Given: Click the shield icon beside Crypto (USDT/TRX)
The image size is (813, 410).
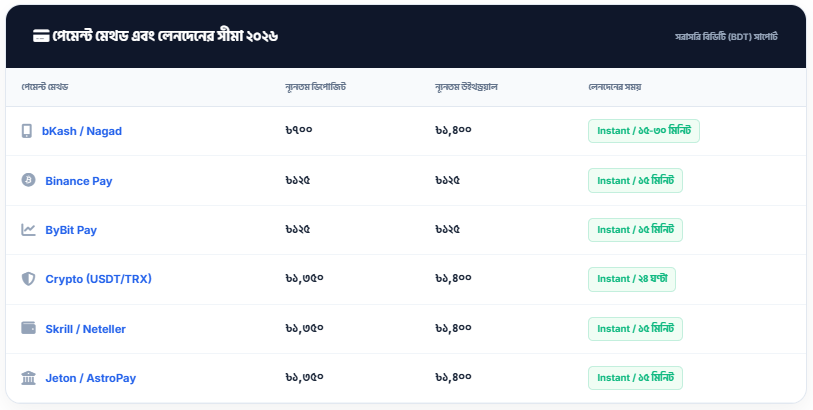Looking at the screenshot, I should (28, 279).
